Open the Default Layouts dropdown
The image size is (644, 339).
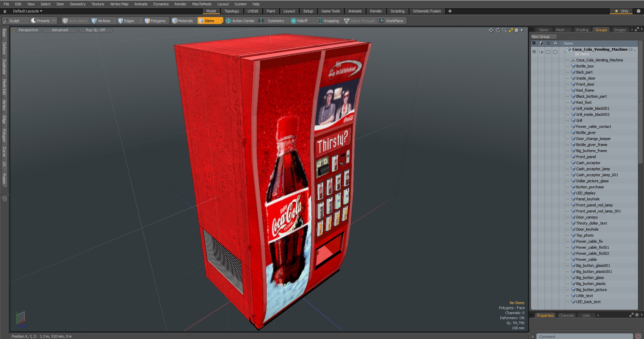[28, 11]
